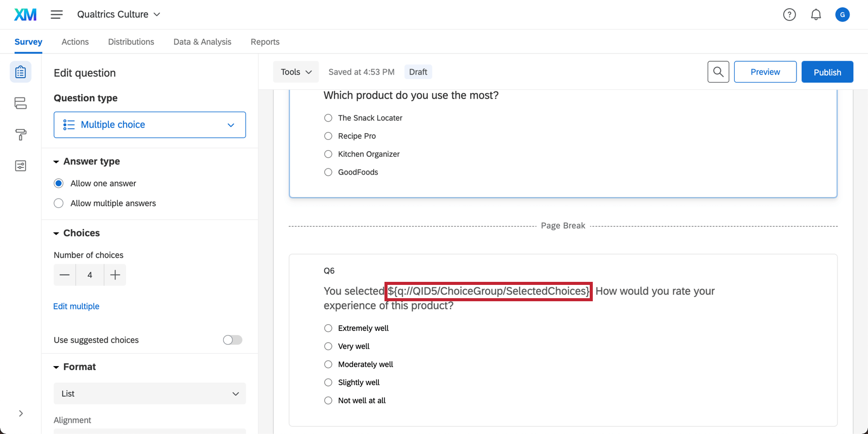Click the search magnifier button
This screenshot has width=868, height=434.
718,72
